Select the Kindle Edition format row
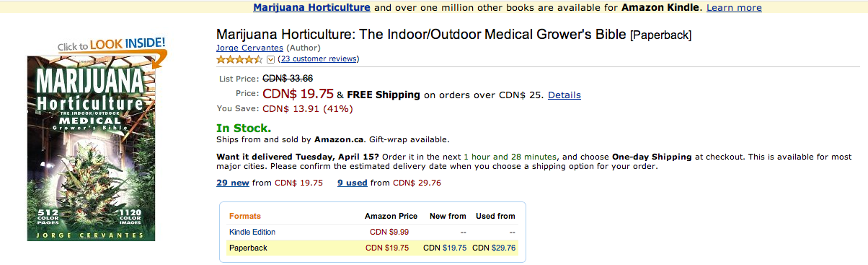This screenshot has width=868, height=265. 372,232
